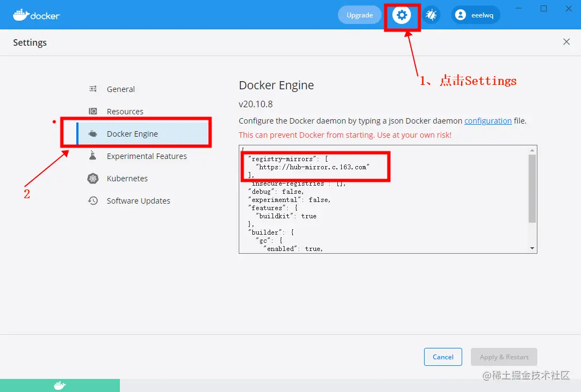Open the configuration documentation link

[x=488, y=121]
